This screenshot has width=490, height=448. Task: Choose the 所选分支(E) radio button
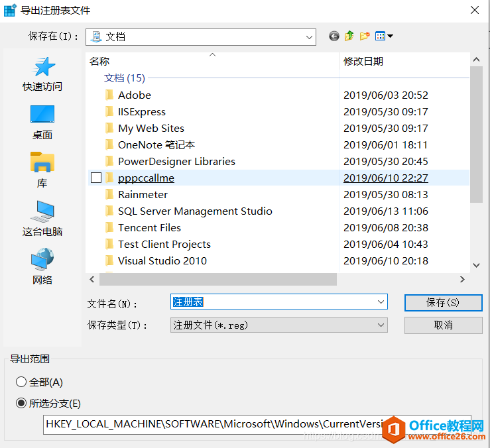pos(21,403)
